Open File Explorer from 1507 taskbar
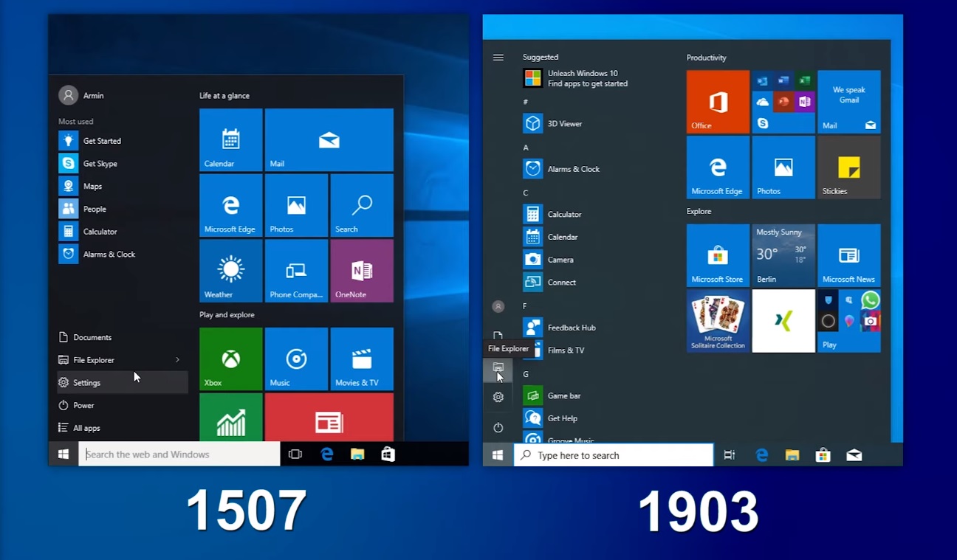Viewport: 957px width, 560px height. [x=357, y=454]
